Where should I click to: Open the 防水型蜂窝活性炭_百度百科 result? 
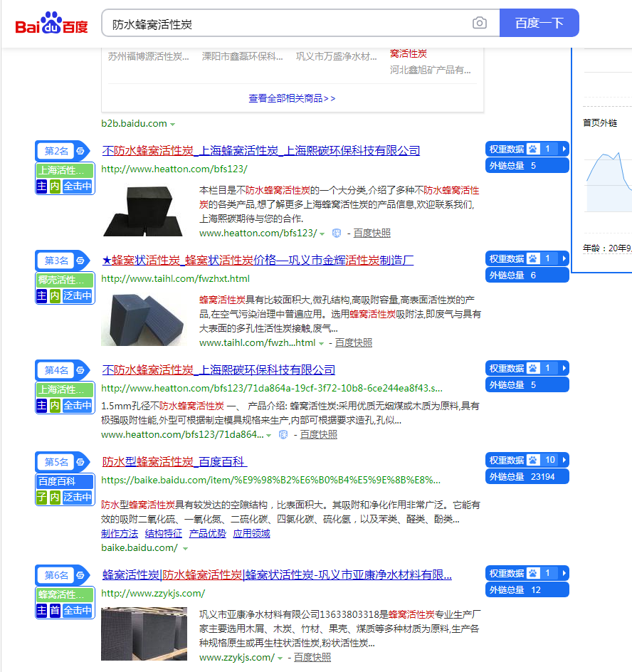174,461
